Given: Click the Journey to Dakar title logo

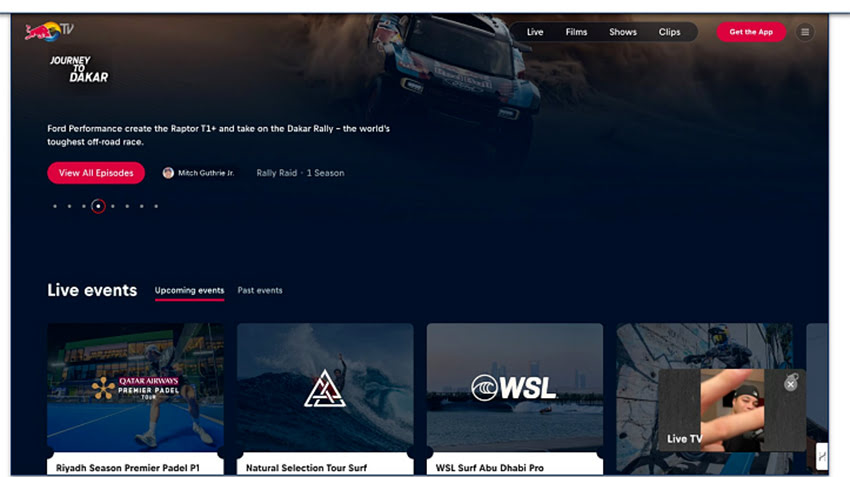Looking at the screenshot, I should [79, 69].
